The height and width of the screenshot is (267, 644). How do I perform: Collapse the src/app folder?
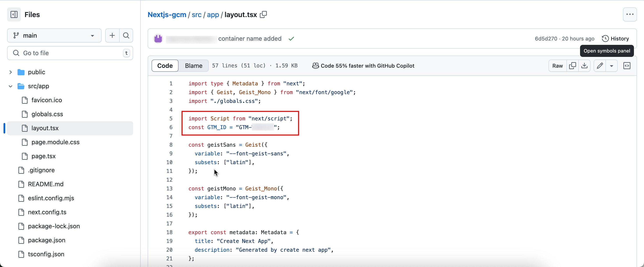coord(11,86)
